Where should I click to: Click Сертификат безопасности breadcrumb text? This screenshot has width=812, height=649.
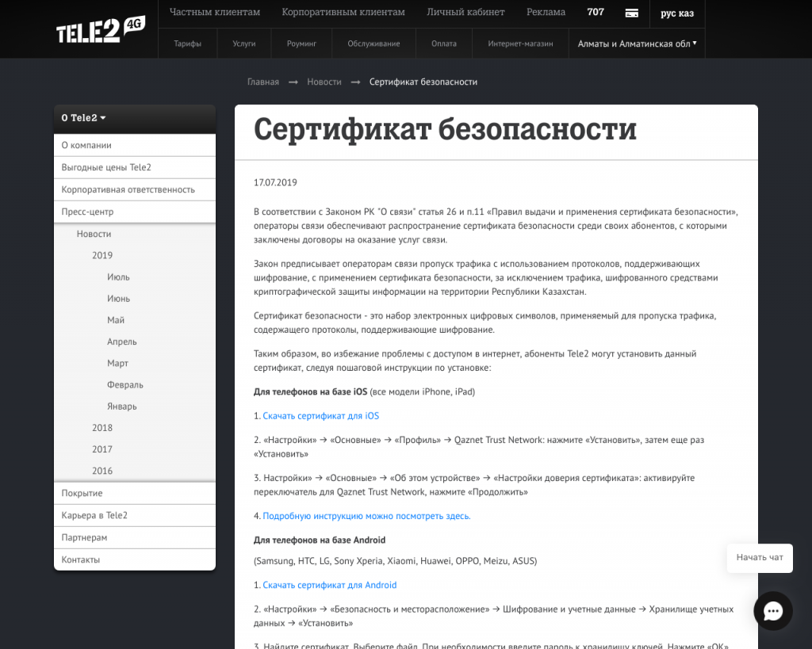coord(423,82)
